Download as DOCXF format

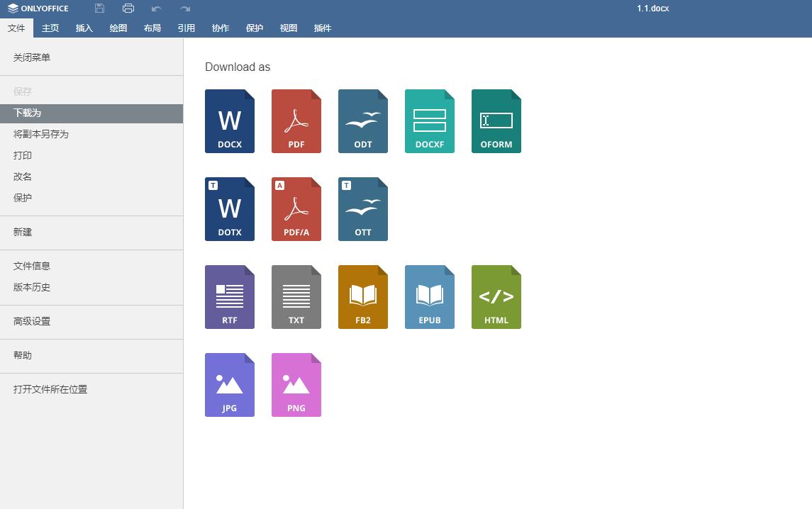pyautogui.click(x=429, y=121)
